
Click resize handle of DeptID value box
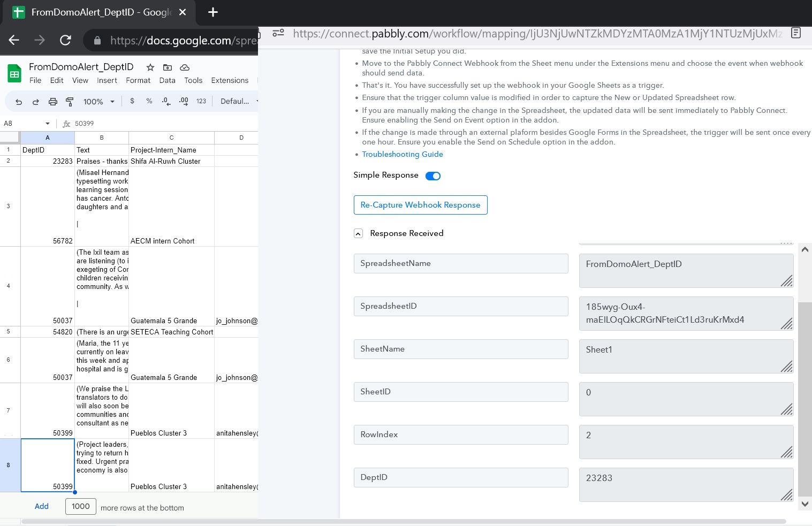click(x=786, y=494)
